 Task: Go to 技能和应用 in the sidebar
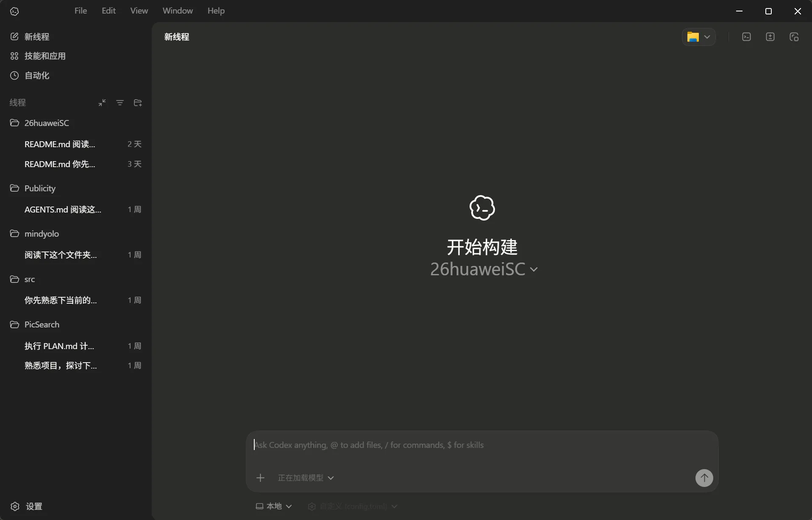coord(45,56)
